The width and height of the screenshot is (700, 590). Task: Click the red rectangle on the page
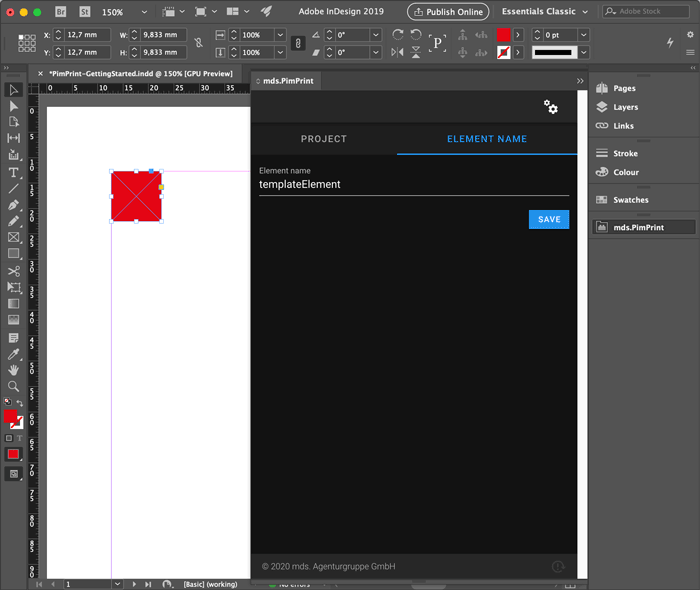pyautogui.click(x=136, y=196)
